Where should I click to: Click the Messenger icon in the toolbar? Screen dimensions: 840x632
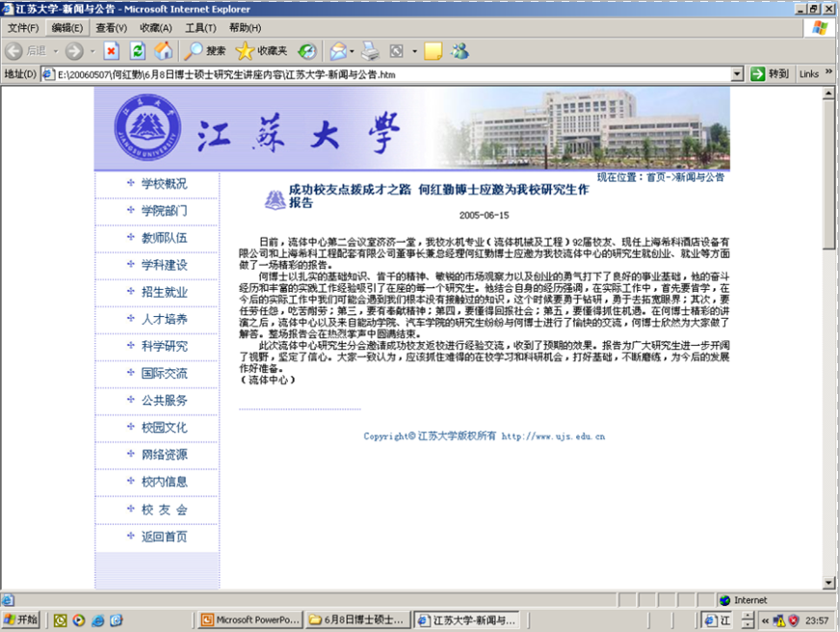point(459,50)
